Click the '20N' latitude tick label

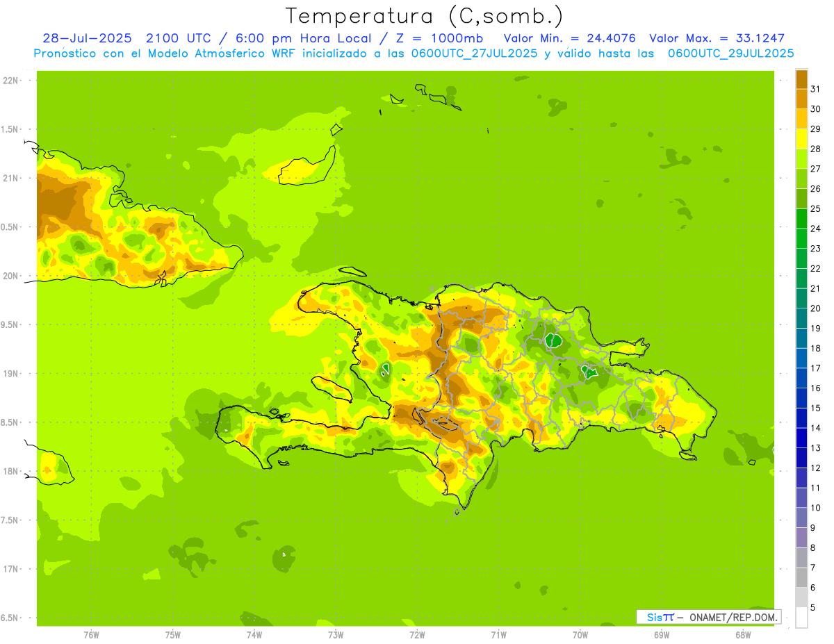tap(10, 276)
